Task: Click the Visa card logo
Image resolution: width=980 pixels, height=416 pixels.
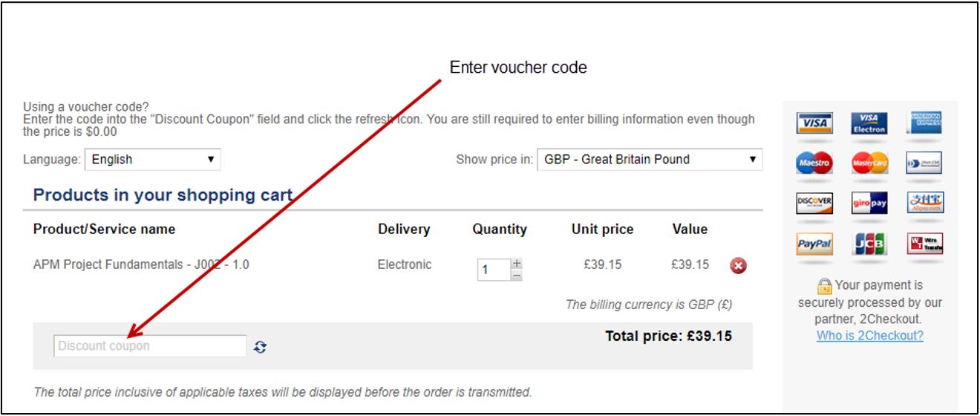Action: click(814, 123)
